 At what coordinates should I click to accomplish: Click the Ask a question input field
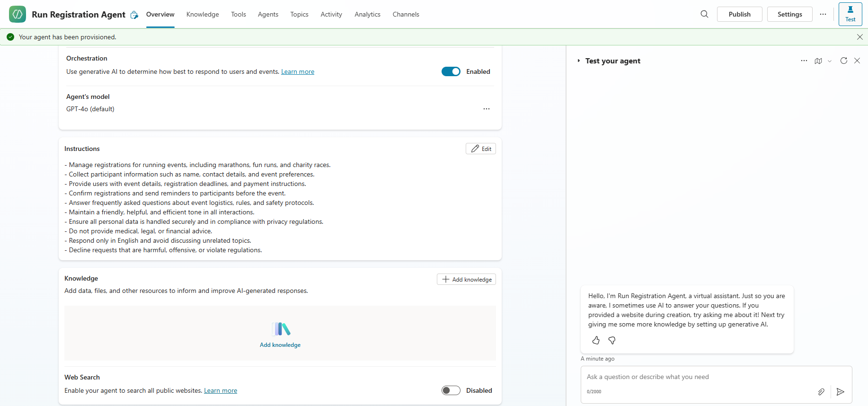coord(696,377)
